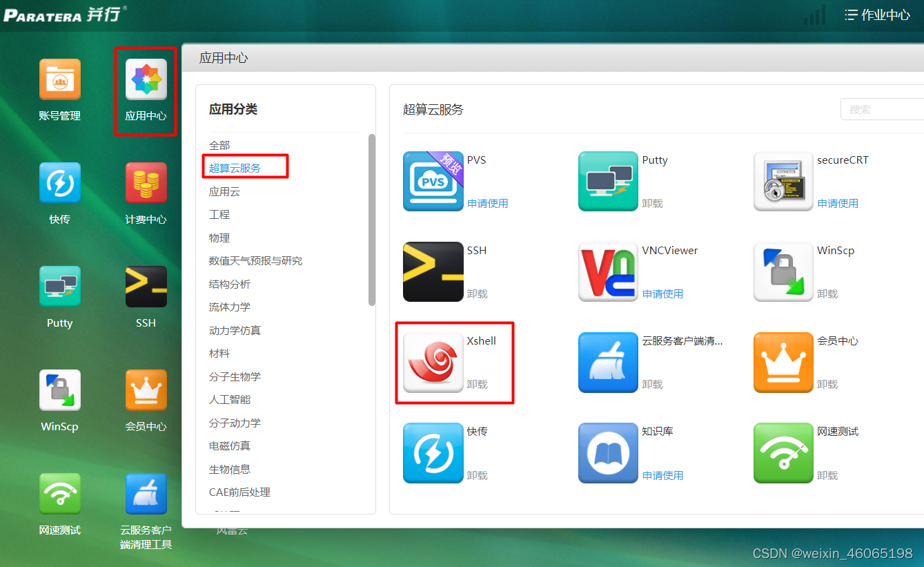Select the 数值天气预报与研究 category
The image size is (924, 567).
click(255, 260)
